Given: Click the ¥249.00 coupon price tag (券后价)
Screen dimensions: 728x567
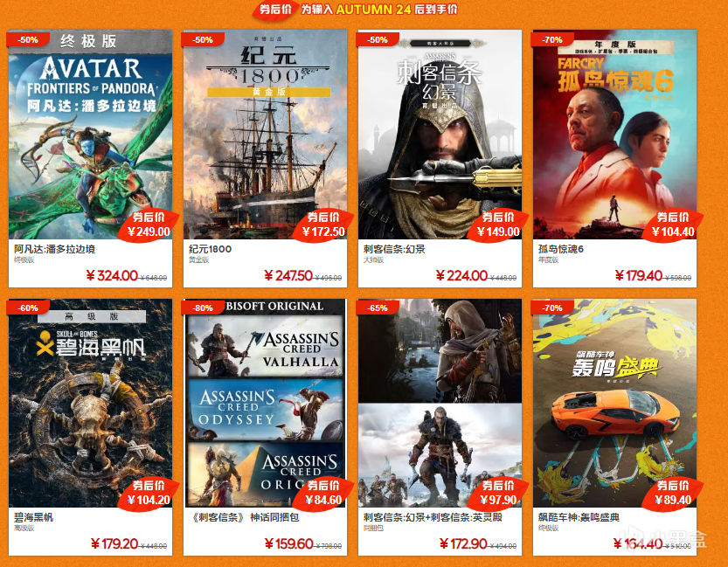Looking at the screenshot, I should tap(149, 225).
